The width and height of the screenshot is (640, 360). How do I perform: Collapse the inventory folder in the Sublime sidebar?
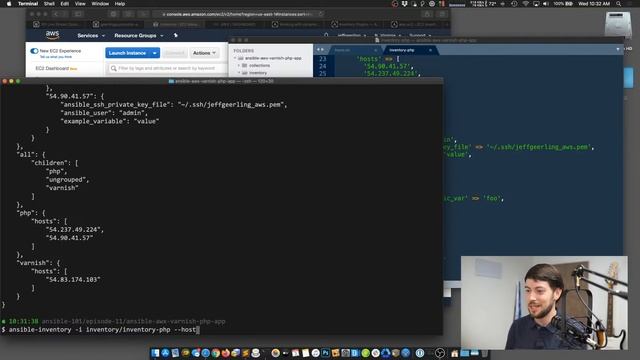point(239,73)
